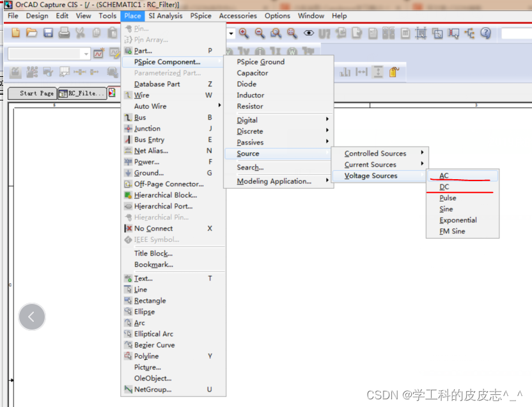
Task: Select AC voltage source
Action: pos(462,175)
